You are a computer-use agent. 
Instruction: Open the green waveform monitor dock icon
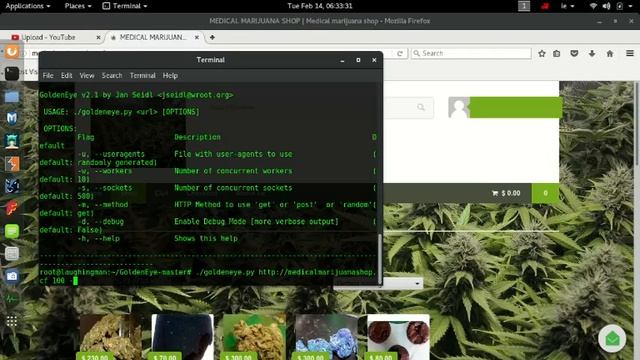[x=12, y=299]
